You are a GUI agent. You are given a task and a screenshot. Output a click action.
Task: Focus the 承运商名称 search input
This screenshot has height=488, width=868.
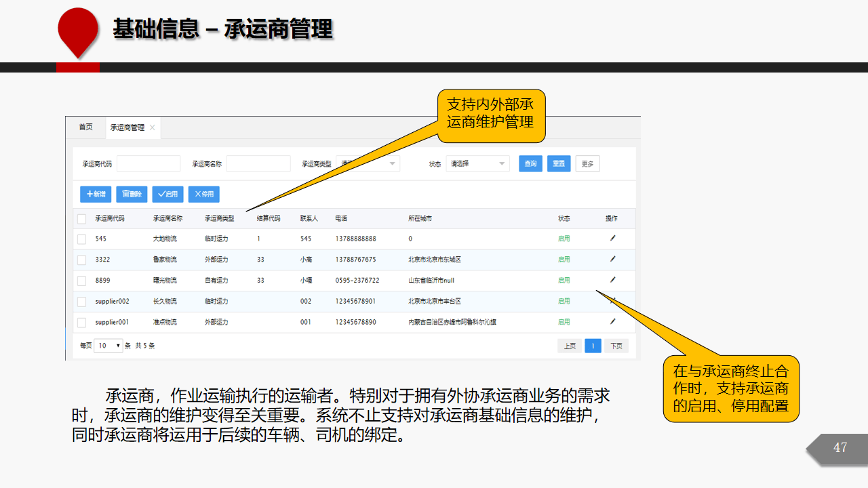click(x=258, y=163)
